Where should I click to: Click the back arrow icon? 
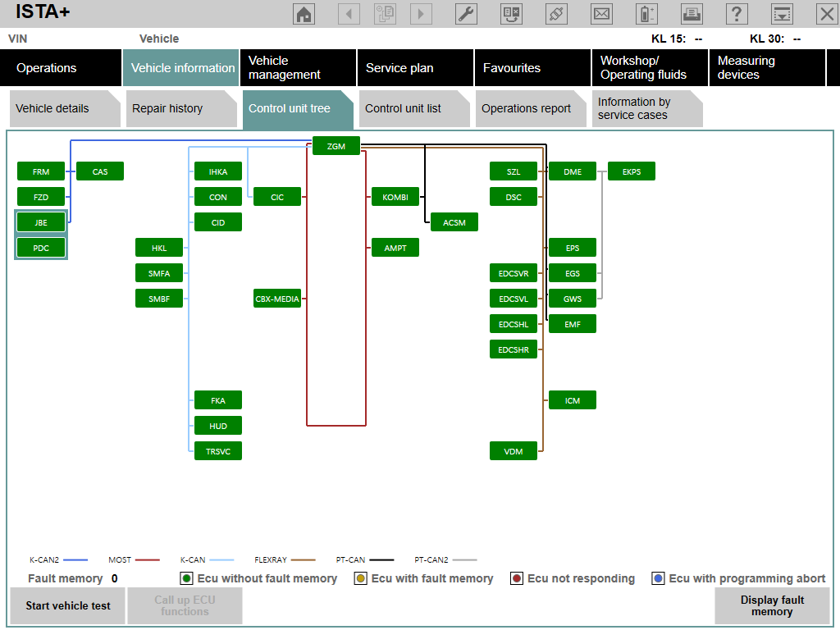[349, 14]
